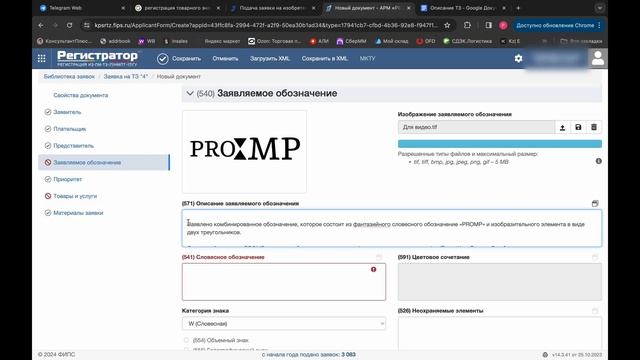Click the Отменить toolbar button

225,58
